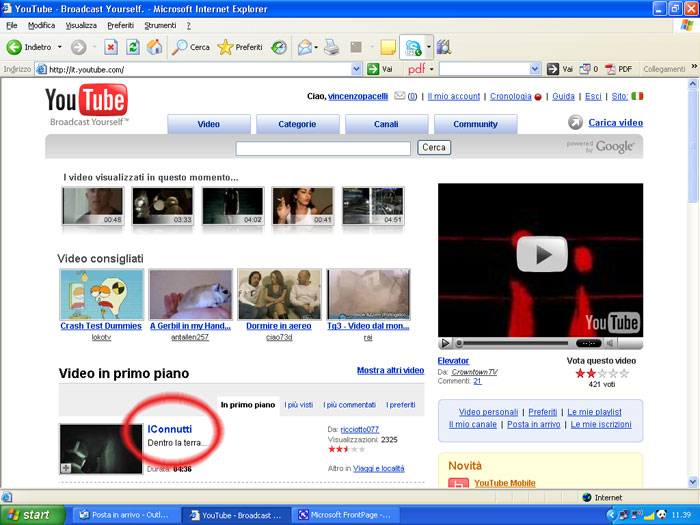Click the video player progress bar
The width and height of the screenshot is (700, 525).
coord(515,343)
